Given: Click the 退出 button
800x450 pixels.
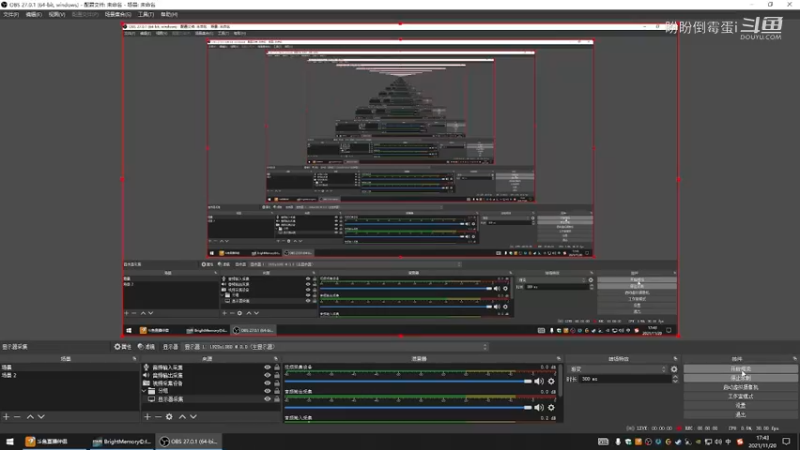Looking at the screenshot, I should point(740,415).
